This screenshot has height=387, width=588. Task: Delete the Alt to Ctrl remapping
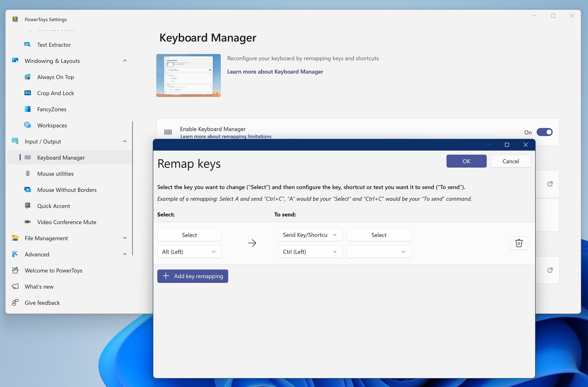pyautogui.click(x=519, y=243)
